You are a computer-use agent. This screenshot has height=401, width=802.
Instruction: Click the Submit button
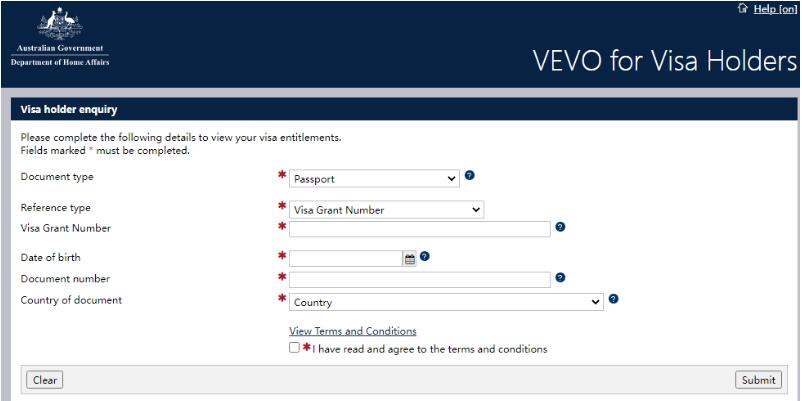pos(759,380)
